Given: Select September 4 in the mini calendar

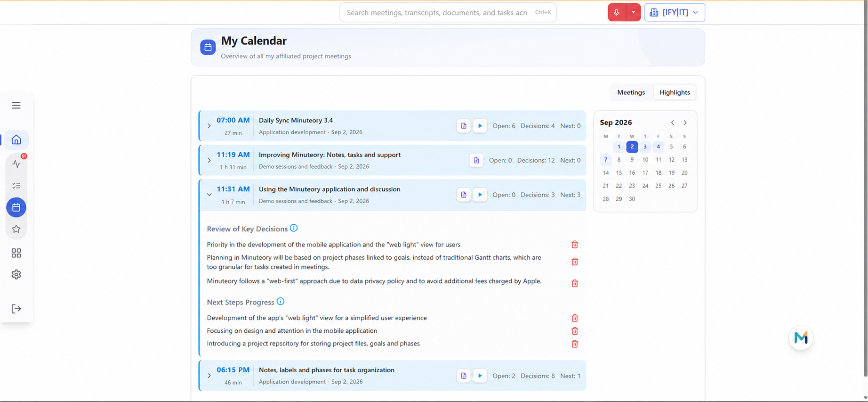Looking at the screenshot, I should [x=659, y=147].
